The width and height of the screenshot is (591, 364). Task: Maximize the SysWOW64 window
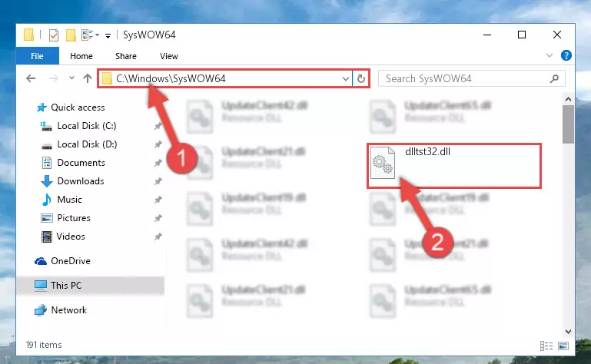(x=522, y=35)
